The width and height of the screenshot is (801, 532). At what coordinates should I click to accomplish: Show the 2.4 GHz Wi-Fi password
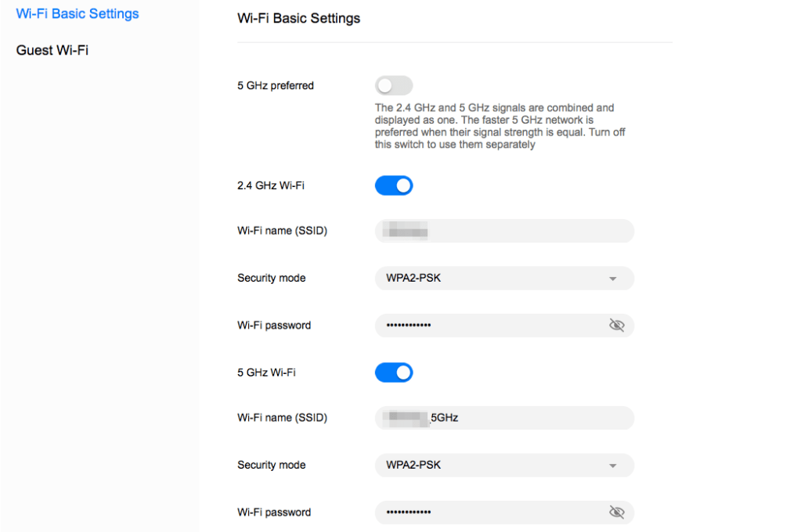click(x=617, y=325)
